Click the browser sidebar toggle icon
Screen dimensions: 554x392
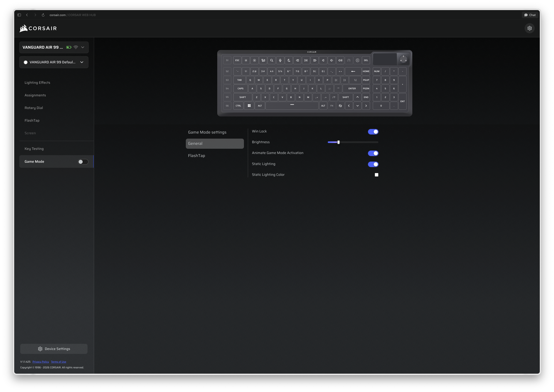point(19,15)
